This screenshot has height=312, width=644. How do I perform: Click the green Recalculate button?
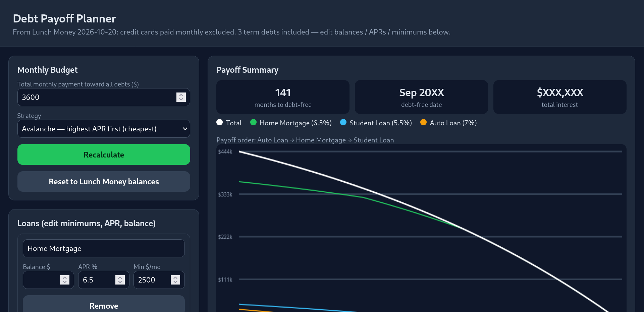pos(104,154)
